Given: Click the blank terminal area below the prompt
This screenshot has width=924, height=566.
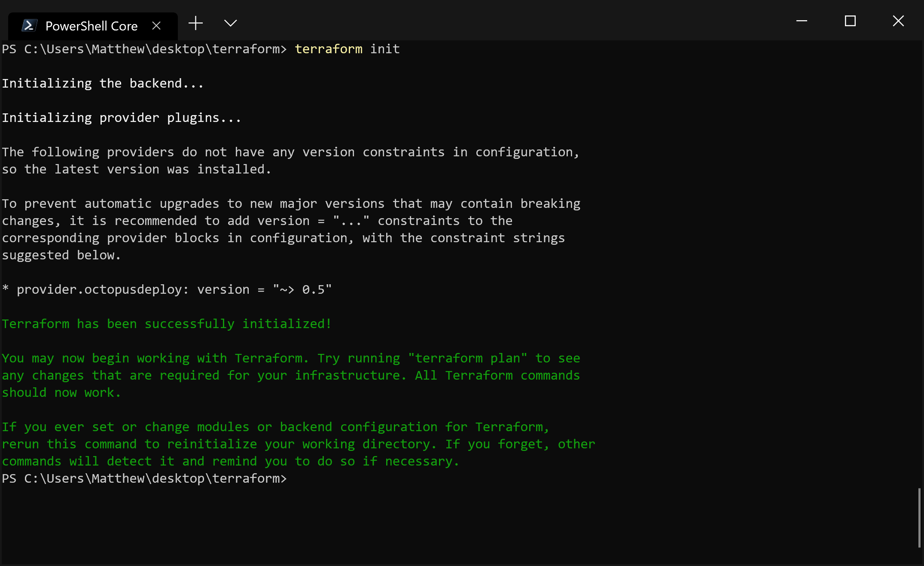Looking at the screenshot, I should [x=430, y=524].
